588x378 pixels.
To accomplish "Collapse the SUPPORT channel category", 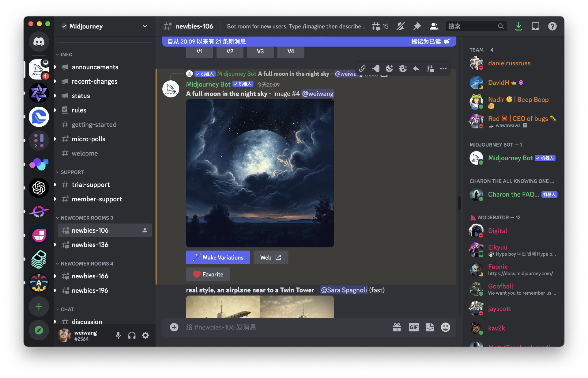I will pos(72,172).
